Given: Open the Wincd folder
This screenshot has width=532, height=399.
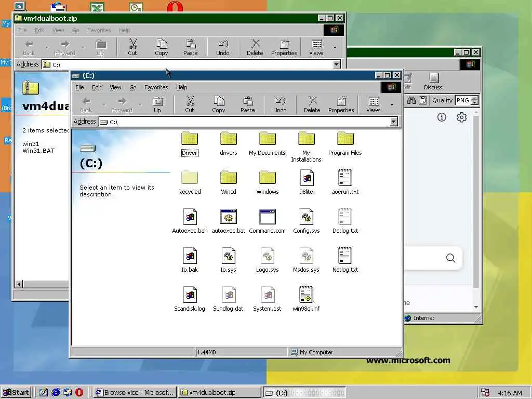Looking at the screenshot, I should point(229,182).
